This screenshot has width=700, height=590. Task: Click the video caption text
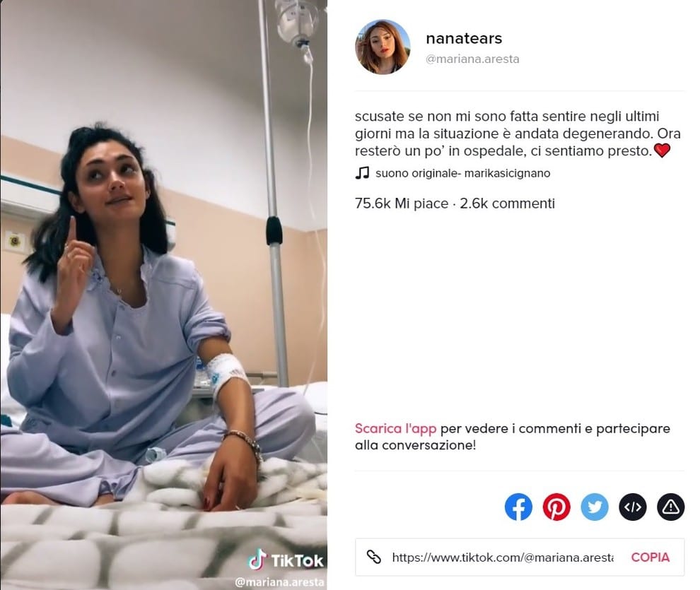tap(518, 134)
